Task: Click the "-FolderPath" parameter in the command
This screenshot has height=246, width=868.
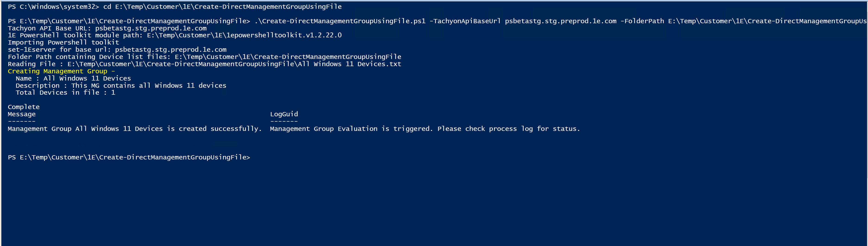Action: point(642,21)
